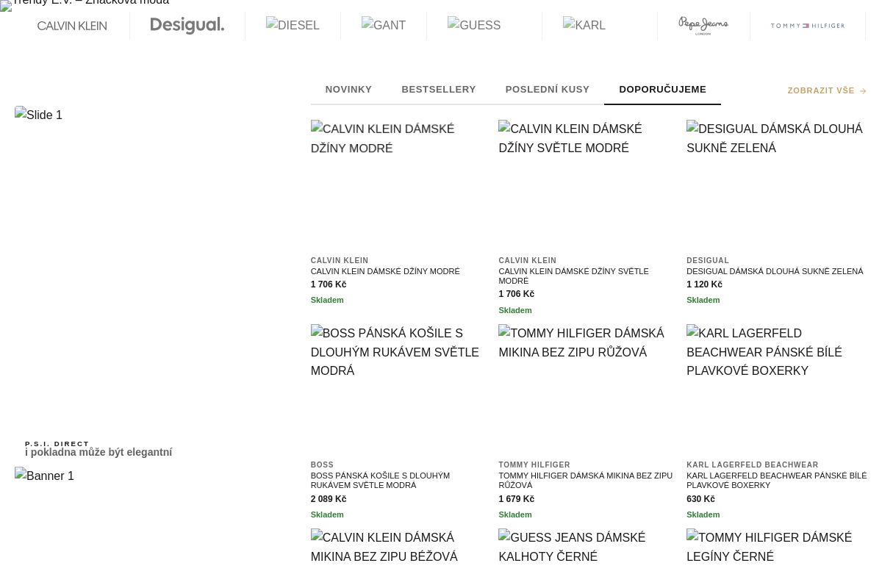The height and width of the screenshot is (588, 882).
Task: Click the Desigual brand label above the skirt
Action: (708, 261)
